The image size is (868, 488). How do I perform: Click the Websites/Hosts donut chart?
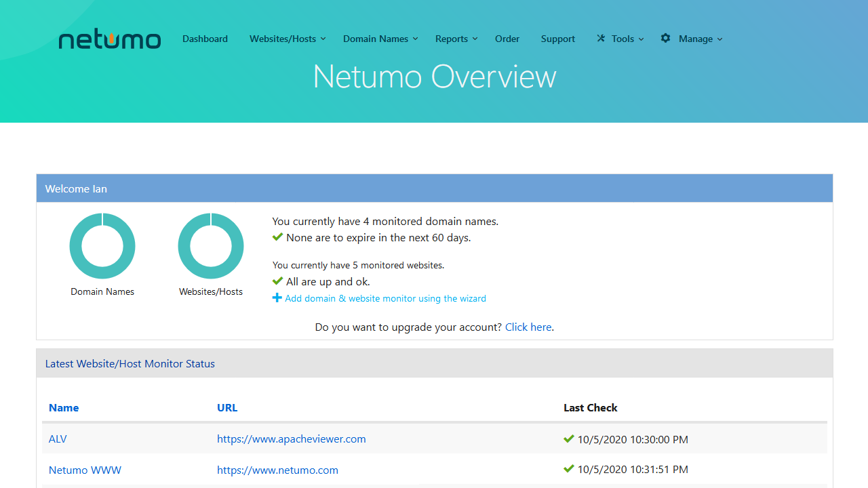211,246
